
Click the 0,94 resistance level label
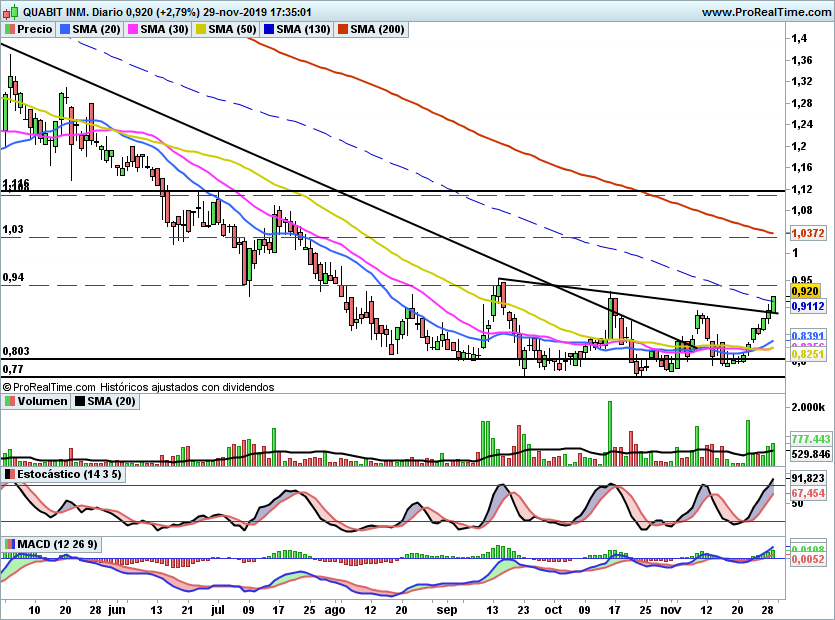point(13,277)
